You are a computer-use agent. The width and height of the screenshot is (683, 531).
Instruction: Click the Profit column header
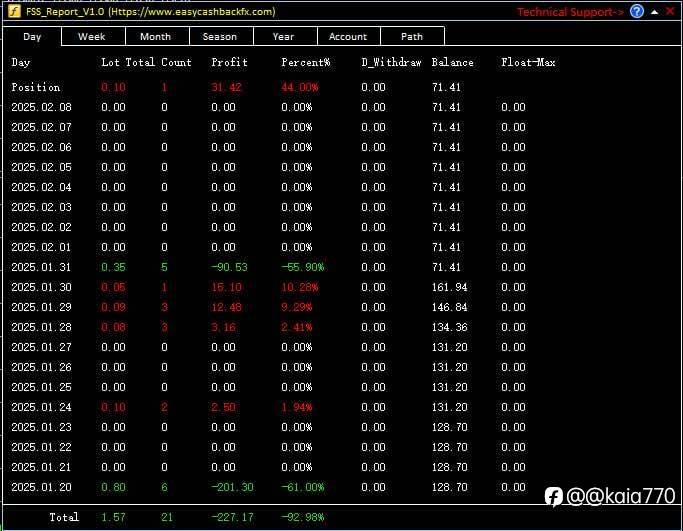click(x=230, y=62)
